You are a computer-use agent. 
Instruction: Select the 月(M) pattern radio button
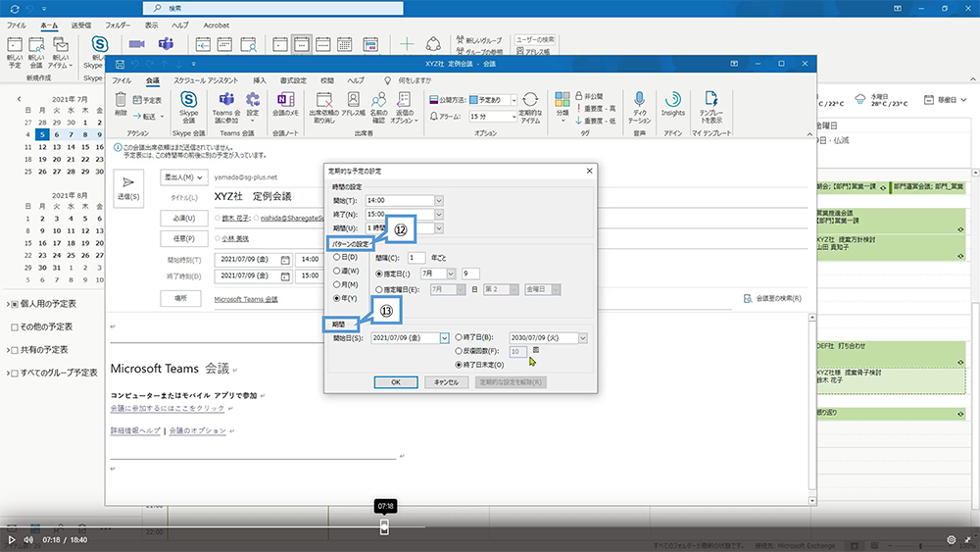(336, 283)
